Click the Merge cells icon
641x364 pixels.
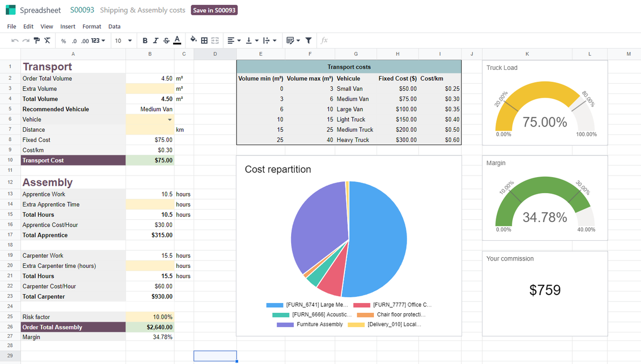pyautogui.click(x=215, y=41)
